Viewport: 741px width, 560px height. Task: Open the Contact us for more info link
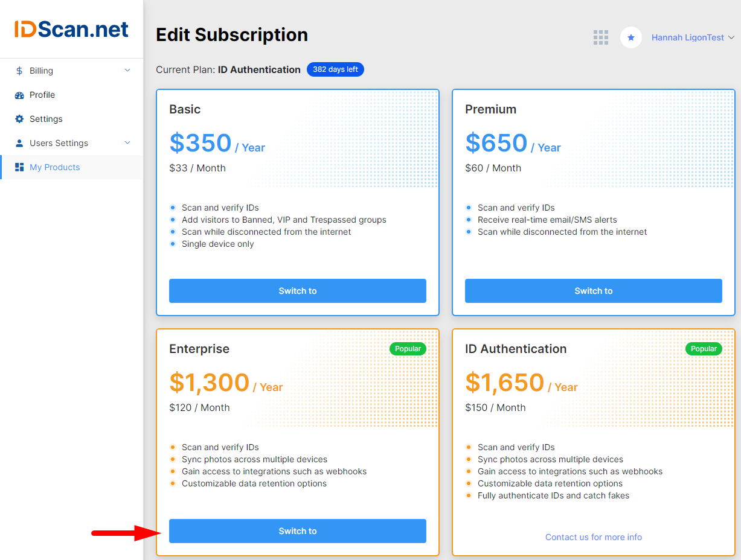[x=594, y=537]
